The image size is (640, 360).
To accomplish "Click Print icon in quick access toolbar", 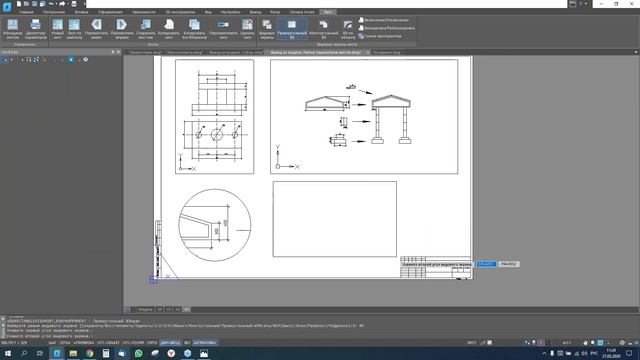I will pyautogui.click(x=74, y=4).
